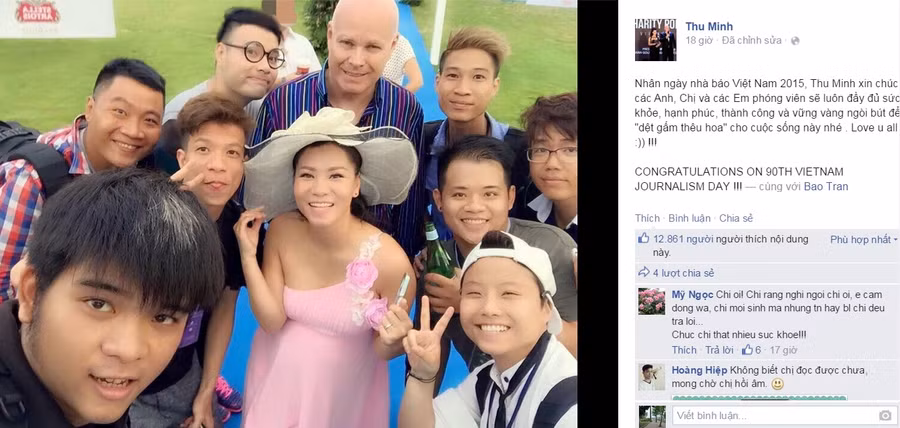Click the globe privacy icon beside Đã chỉnh sửa

click(x=794, y=41)
